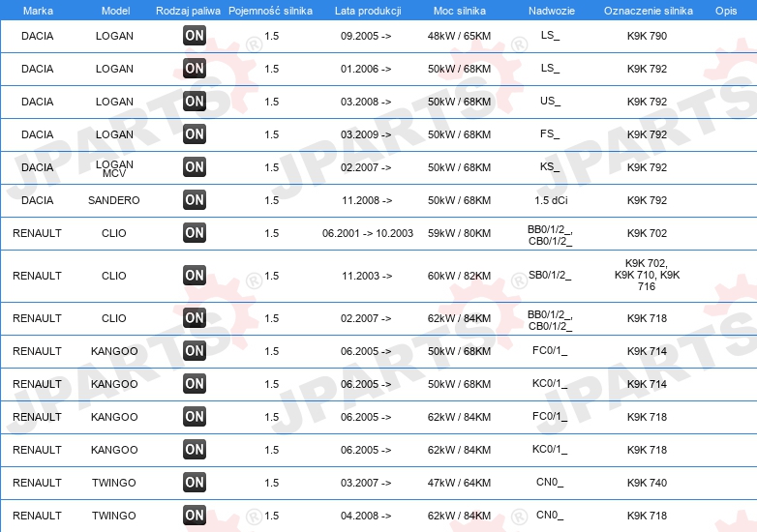Image resolution: width=757 pixels, height=532 pixels.
Task: Select the 47kW / 64KM power cell
Action: 459,483
